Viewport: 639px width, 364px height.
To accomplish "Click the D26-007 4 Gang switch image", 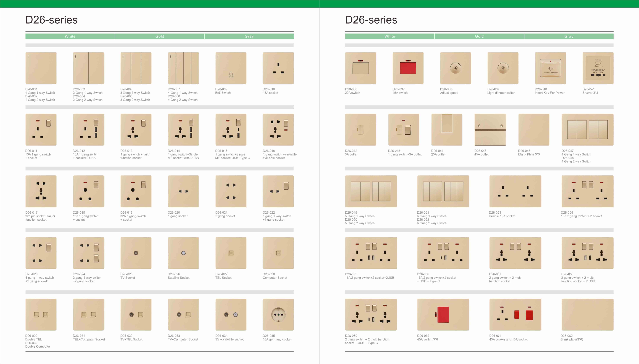I will (x=183, y=68).
